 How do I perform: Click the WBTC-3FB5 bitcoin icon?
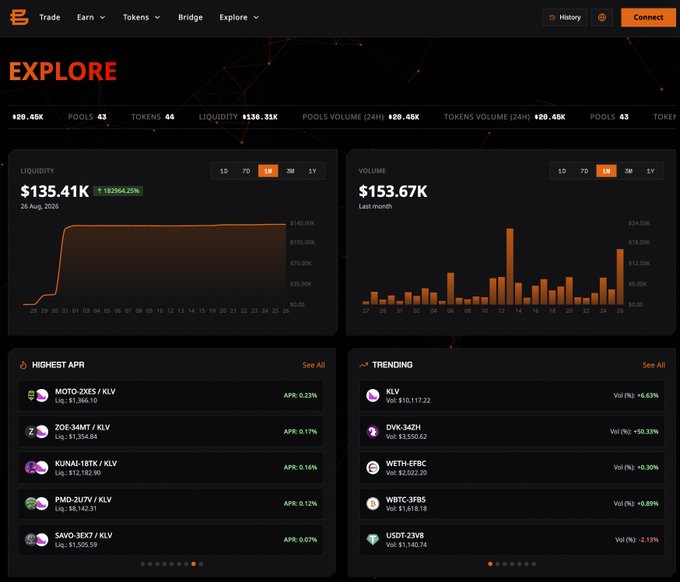coord(373,504)
